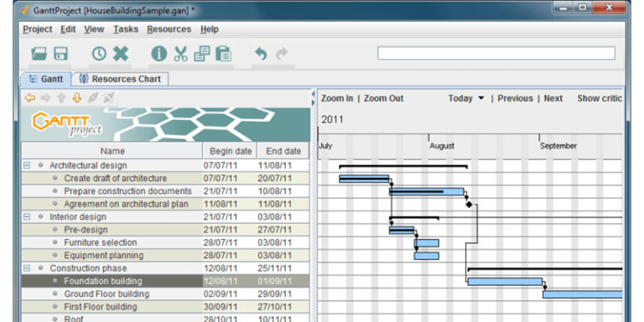Click end date 29/09/11 of Ground Floor building
Image resolution: width=644 pixels, height=322 pixels.
pos(275,294)
